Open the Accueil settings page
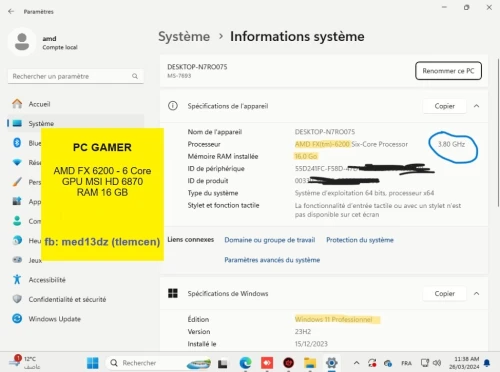 (76, 104)
